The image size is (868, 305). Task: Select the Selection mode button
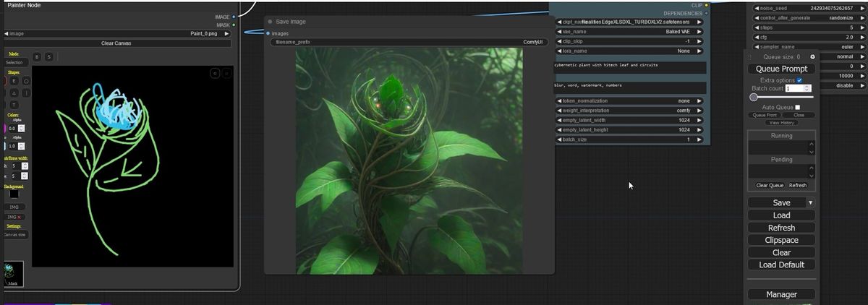14,63
